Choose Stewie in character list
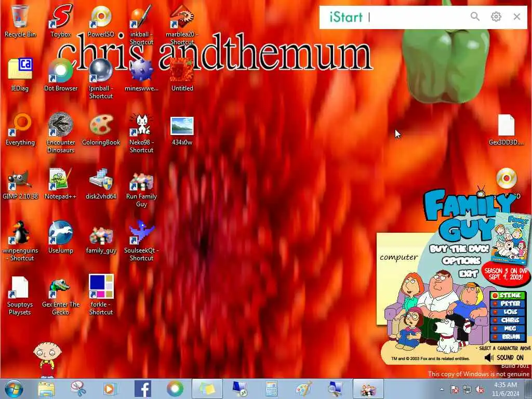 click(508, 296)
